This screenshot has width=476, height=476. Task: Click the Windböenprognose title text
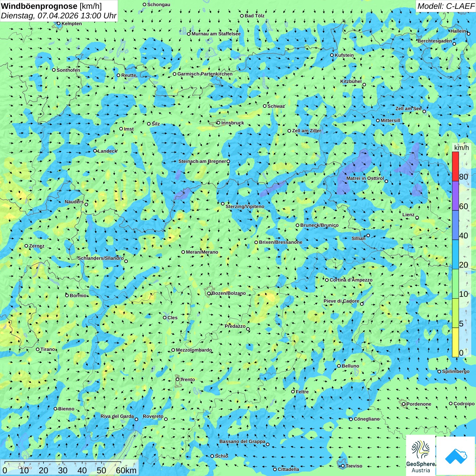tap(39, 6)
